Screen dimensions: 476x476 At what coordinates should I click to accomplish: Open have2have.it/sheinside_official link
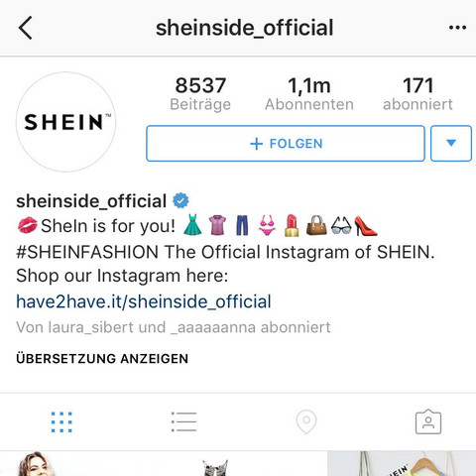click(144, 301)
